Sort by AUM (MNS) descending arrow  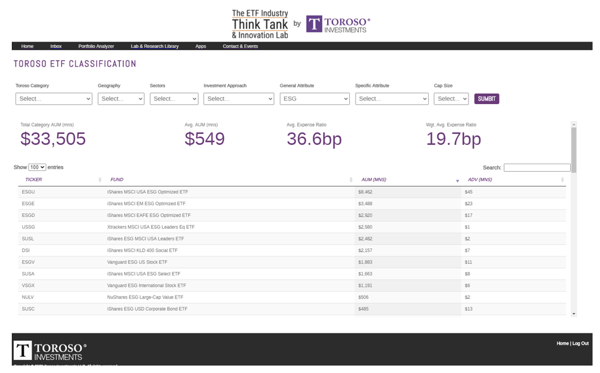tap(457, 181)
